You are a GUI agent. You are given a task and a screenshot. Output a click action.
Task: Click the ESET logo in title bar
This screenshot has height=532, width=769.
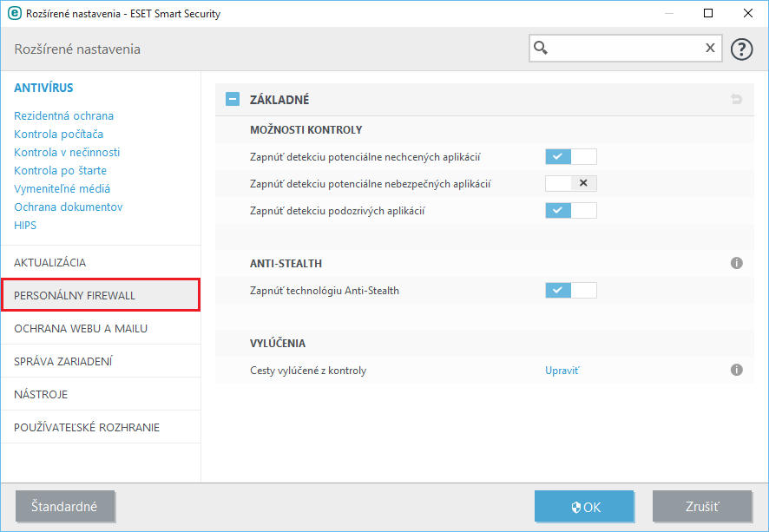coord(14,13)
